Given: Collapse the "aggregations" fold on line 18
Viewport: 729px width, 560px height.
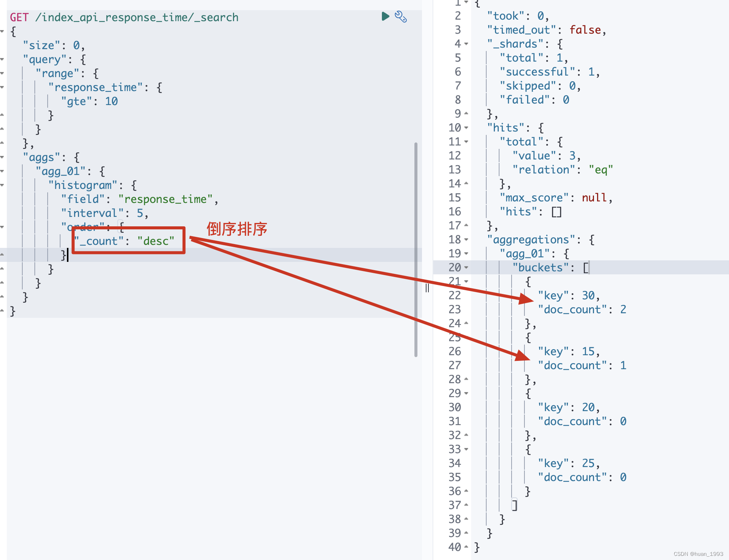Looking at the screenshot, I should pyautogui.click(x=466, y=240).
